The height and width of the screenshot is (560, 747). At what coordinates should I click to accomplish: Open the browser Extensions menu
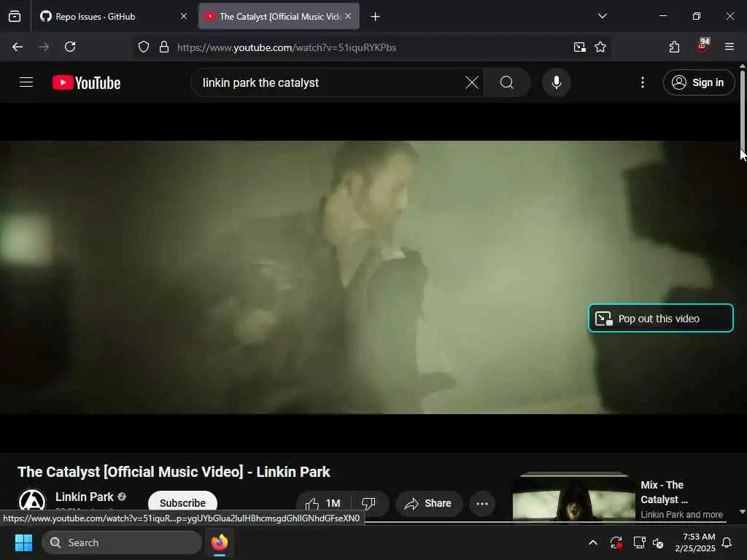(674, 47)
